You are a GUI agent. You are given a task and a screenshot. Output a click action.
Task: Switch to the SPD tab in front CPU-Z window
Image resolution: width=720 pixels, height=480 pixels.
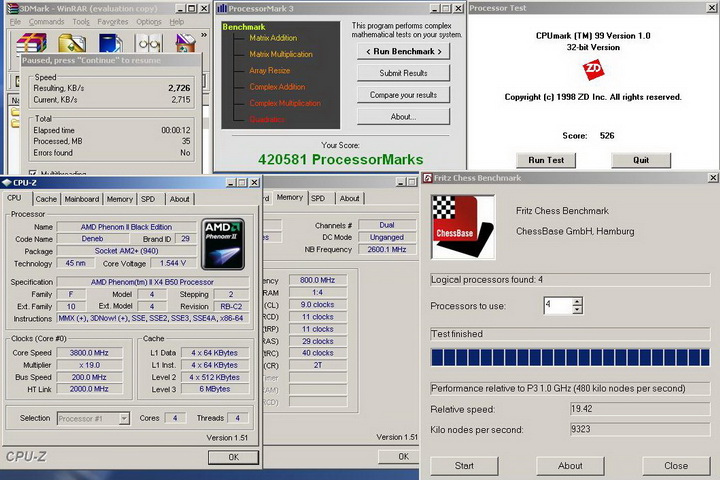(148, 199)
